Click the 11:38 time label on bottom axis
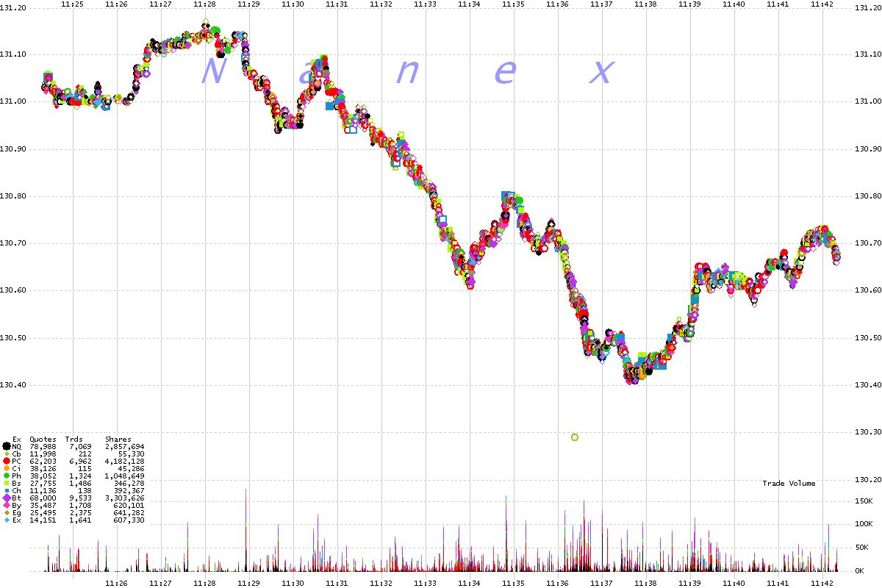Image resolution: width=882 pixels, height=588 pixels. pyautogui.click(x=645, y=583)
